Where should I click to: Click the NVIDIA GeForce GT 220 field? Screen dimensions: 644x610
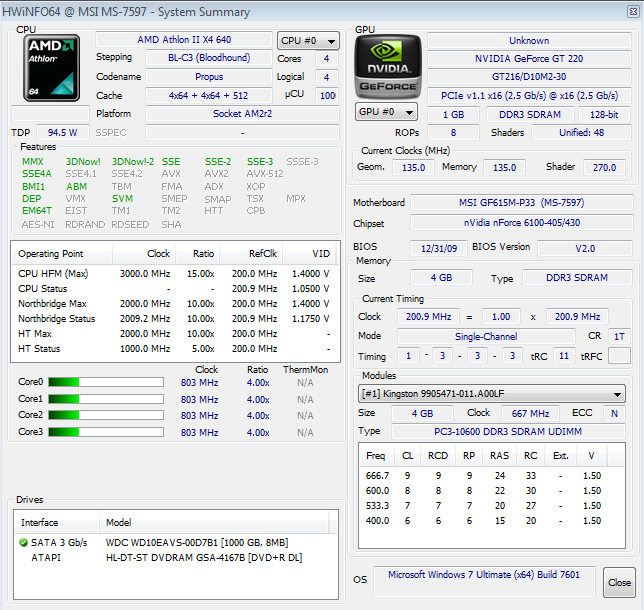(529, 59)
